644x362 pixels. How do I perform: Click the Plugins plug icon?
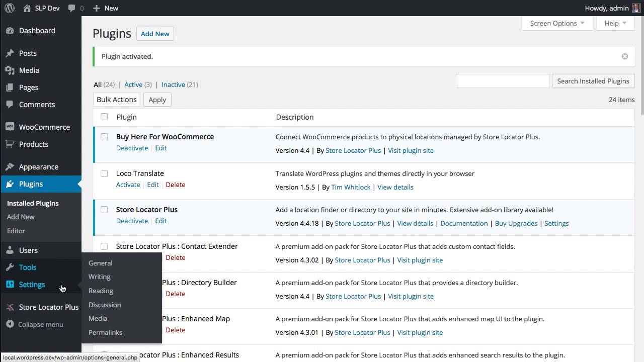point(10,184)
